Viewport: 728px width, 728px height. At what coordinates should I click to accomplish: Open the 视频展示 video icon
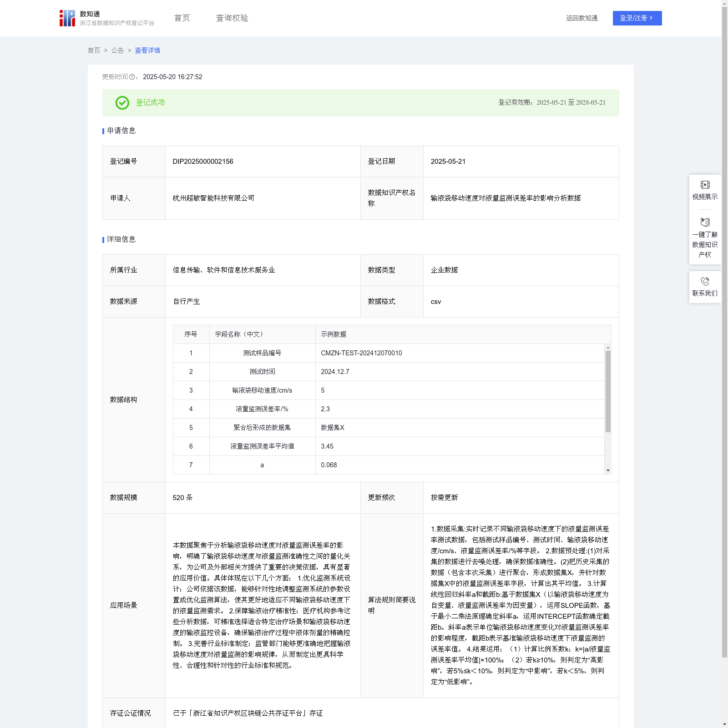point(705,185)
